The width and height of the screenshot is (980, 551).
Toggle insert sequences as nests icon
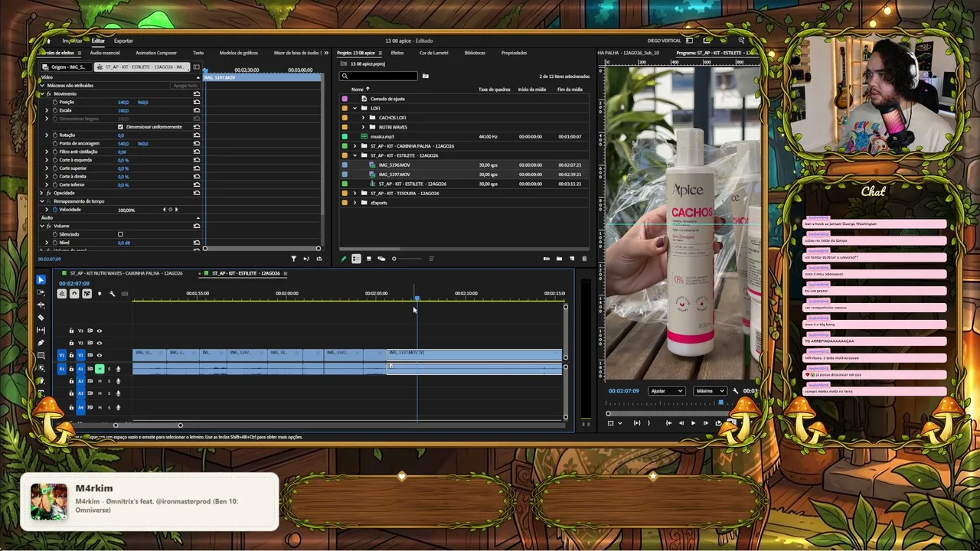click(62, 294)
